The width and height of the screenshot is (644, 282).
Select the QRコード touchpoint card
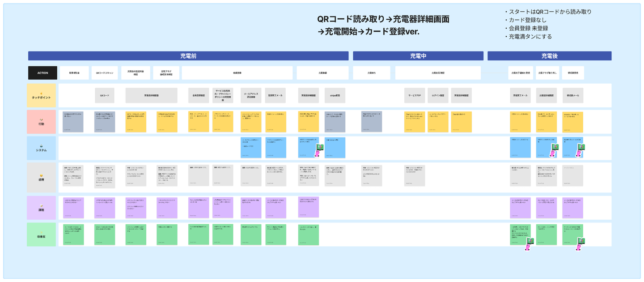(105, 95)
